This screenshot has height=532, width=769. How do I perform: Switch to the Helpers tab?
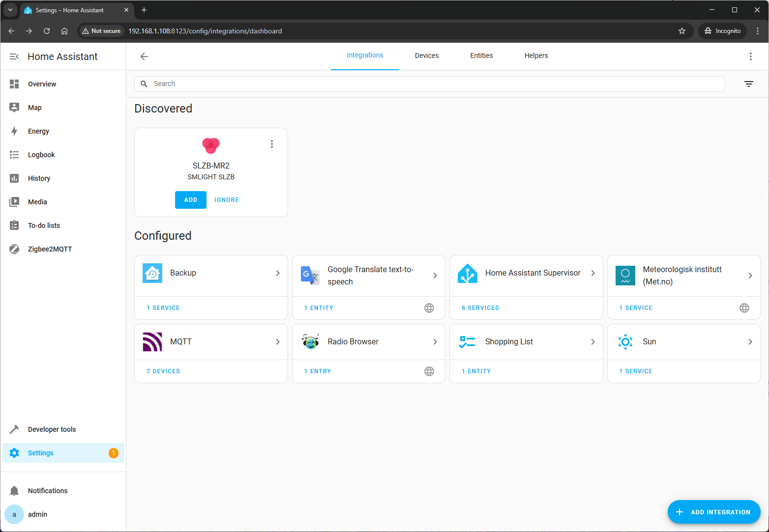(536, 56)
